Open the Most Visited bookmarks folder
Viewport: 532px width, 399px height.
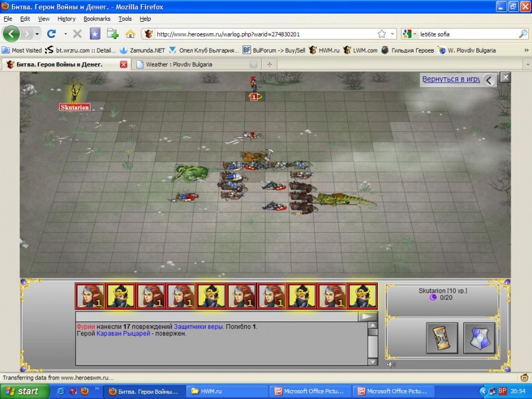[22, 50]
